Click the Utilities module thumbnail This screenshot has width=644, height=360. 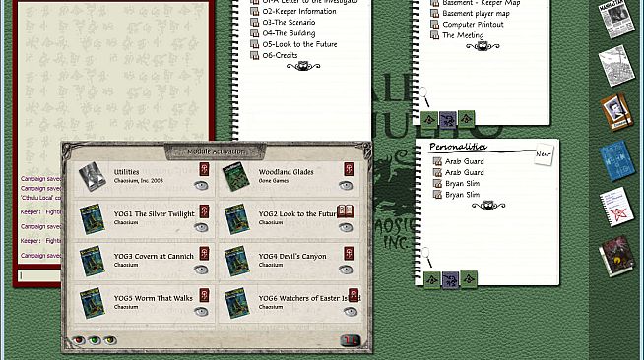(92, 176)
